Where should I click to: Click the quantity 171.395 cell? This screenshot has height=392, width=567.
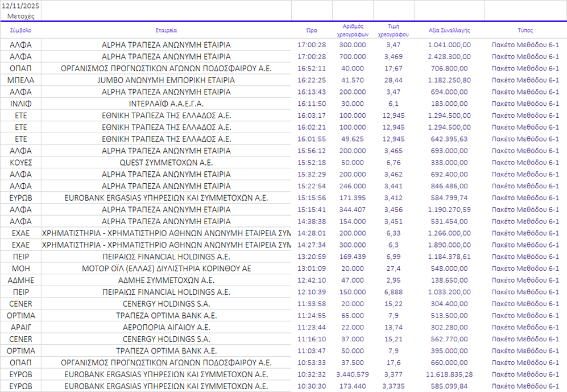[353, 198]
